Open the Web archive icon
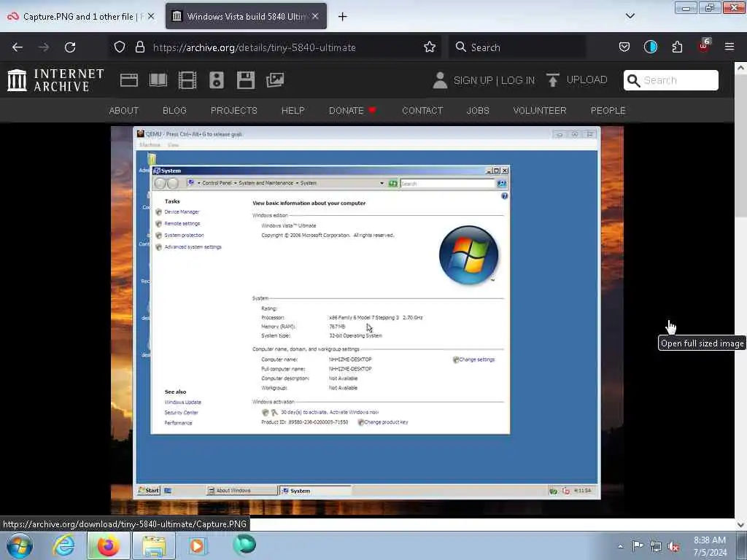The height and width of the screenshot is (560, 747). (x=128, y=80)
